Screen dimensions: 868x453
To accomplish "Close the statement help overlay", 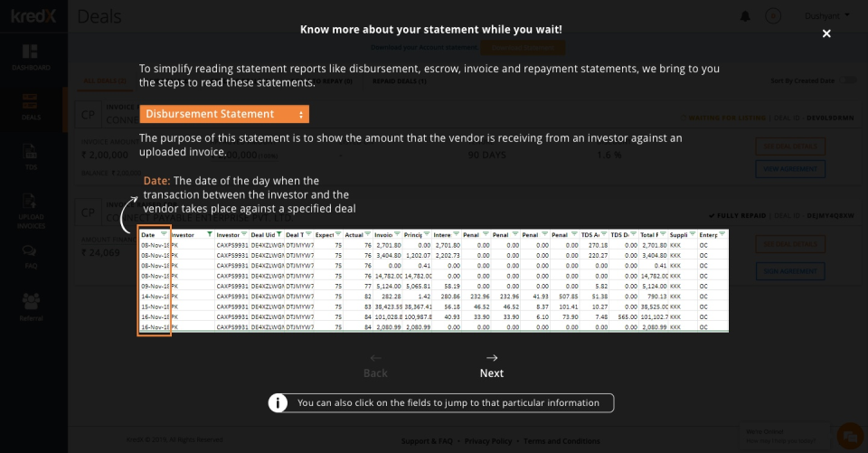I will [x=826, y=33].
